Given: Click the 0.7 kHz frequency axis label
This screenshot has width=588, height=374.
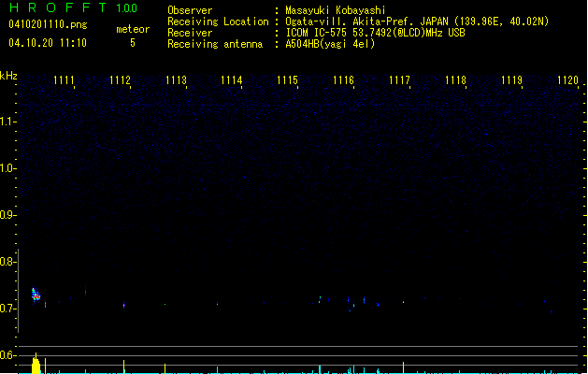Looking at the screenshot, I should (x=7, y=309).
